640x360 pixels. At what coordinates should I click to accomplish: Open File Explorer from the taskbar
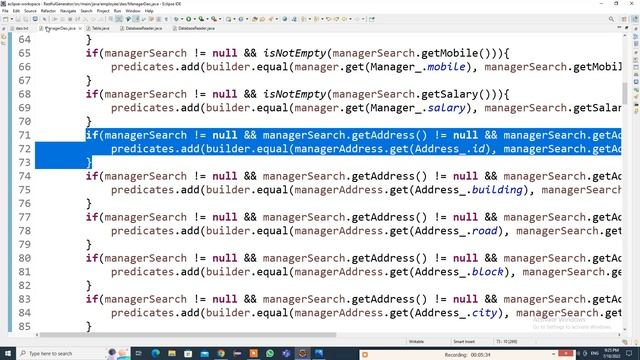(x=172, y=353)
